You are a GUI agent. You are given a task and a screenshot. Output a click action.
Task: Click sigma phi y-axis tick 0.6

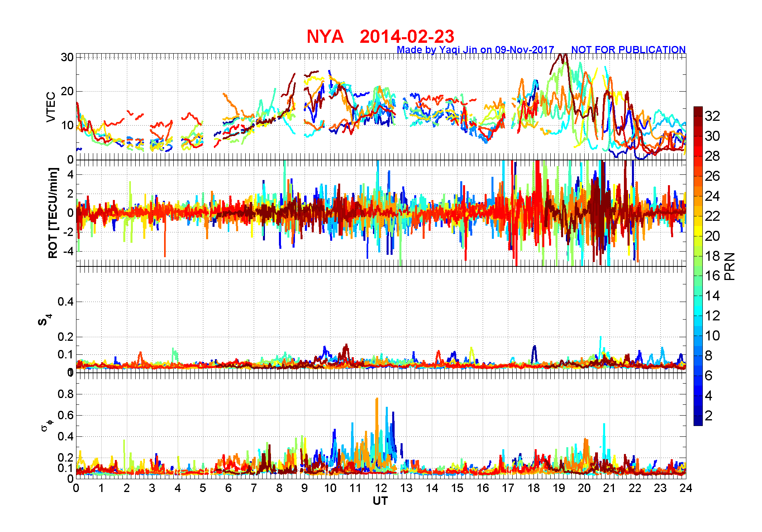[x=66, y=415]
